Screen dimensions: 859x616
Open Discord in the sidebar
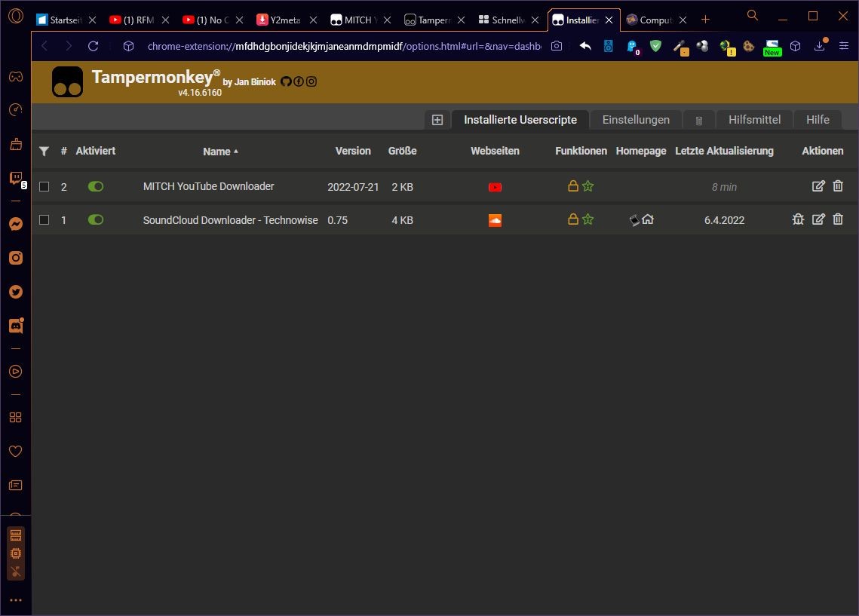coord(16,326)
